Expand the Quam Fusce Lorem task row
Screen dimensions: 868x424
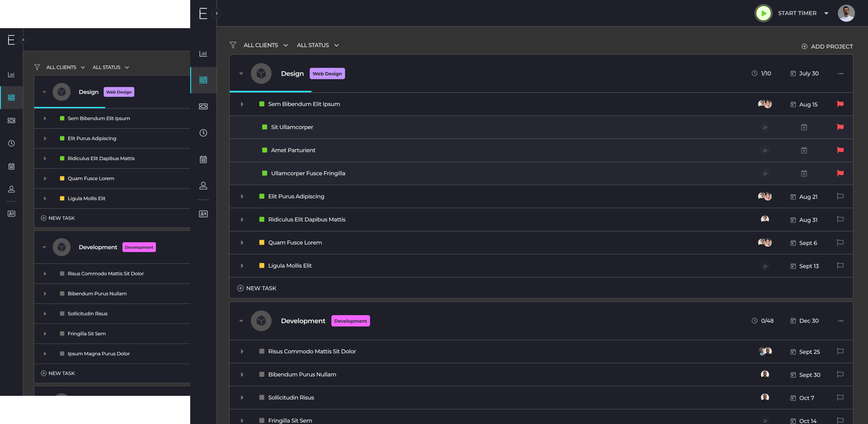point(242,243)
